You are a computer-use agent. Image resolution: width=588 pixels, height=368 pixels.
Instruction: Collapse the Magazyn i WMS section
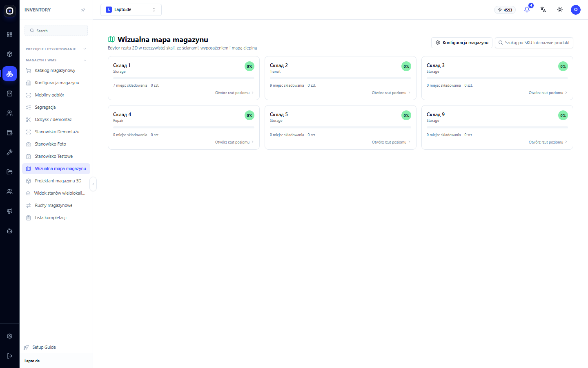point(56,60)
